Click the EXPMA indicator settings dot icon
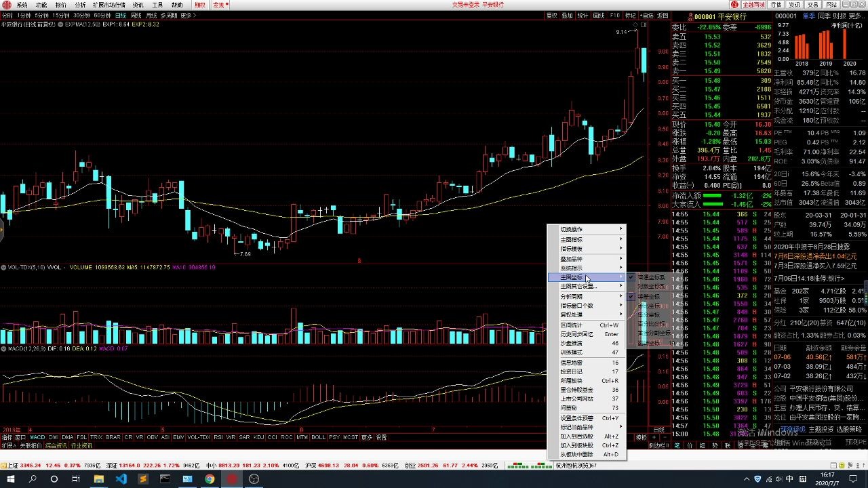The width and height of the screenshot is (868, 488). (60, 24)
